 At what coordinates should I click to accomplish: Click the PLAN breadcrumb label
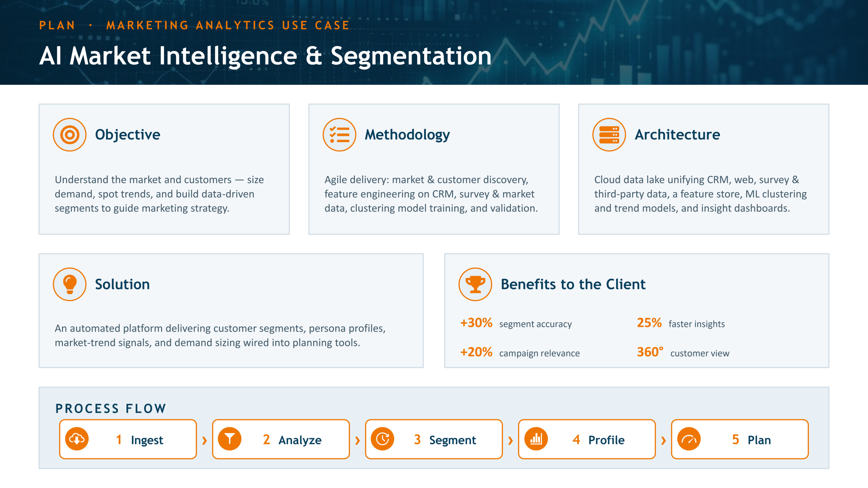tap(57, 25)
